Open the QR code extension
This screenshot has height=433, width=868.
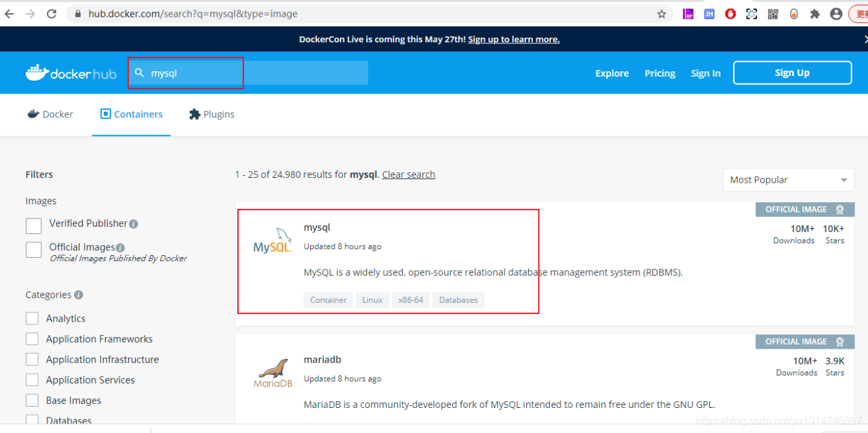click(x=772, y=14)
